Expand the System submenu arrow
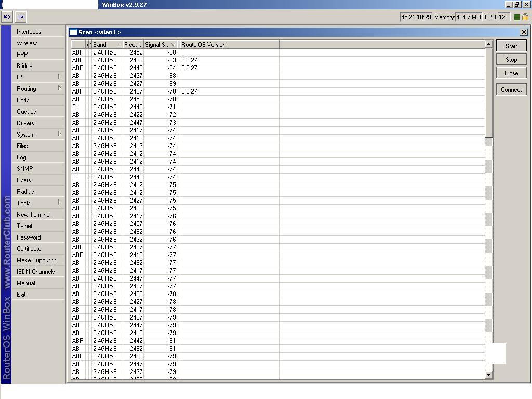Screen dimensions: 532x399 [x=59, y=134]
